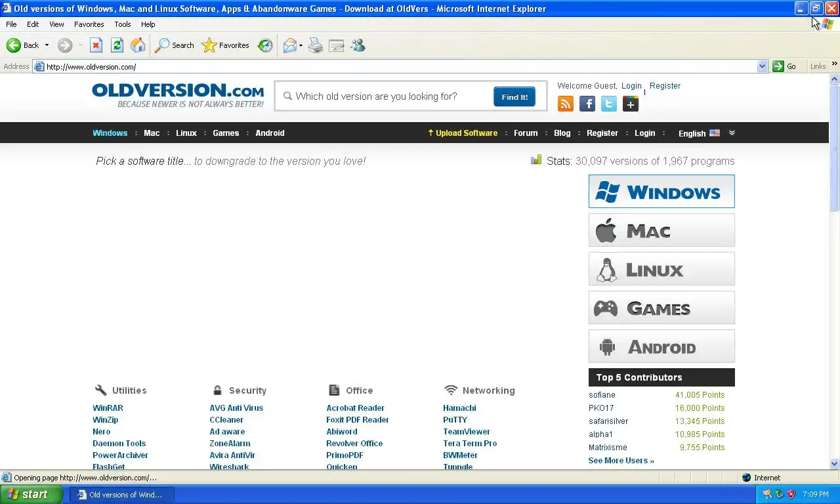Open the Tools menu

tap(123, 24)
